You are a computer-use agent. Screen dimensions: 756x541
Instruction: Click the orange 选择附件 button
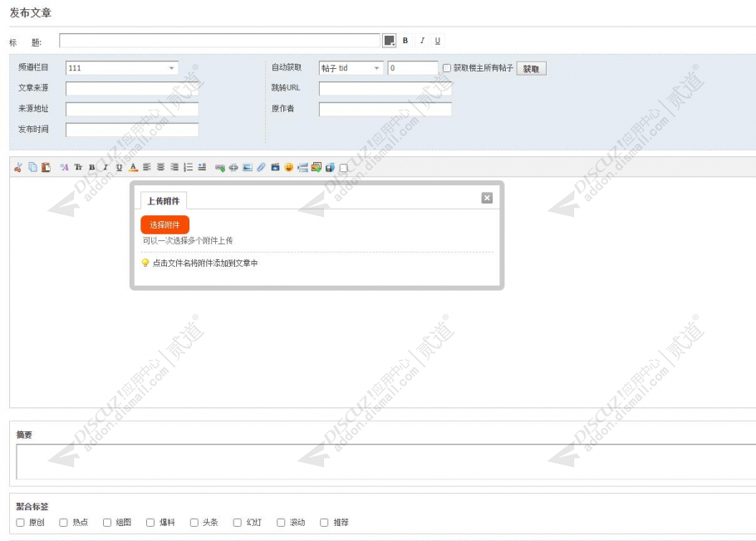coord(164,224)
